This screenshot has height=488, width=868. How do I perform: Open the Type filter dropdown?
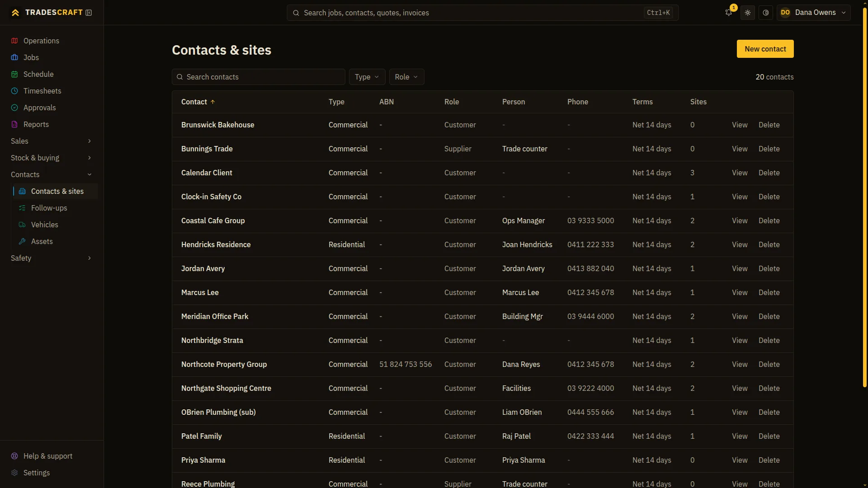tap(367, 77)
